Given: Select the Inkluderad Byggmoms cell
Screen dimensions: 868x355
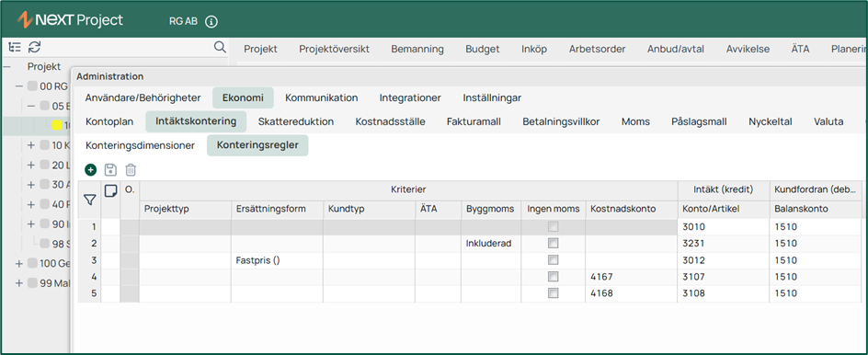Looking at the screenshot, I should (x=490, y=243).
